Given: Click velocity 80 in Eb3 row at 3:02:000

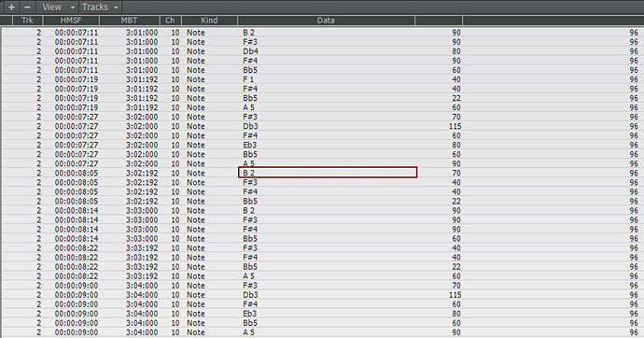Looking at the screenshot, I should [456, 145].
